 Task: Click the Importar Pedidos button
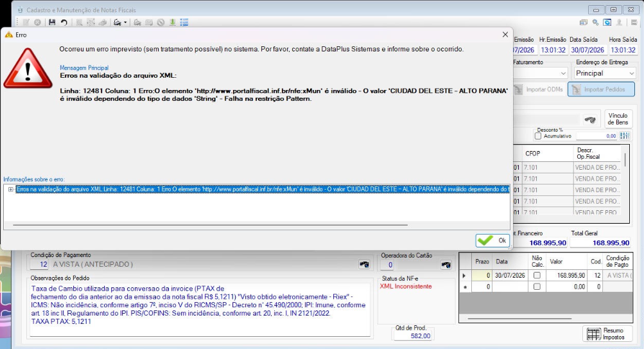coord(601,89)
